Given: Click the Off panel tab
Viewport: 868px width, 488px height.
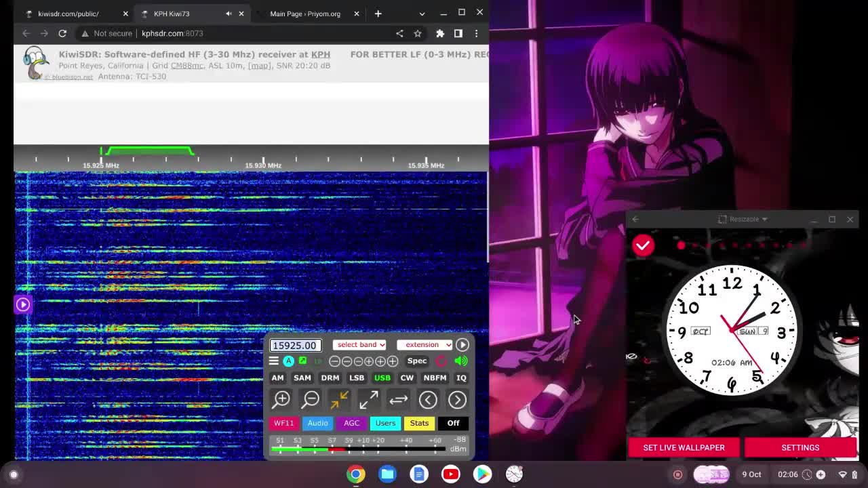Looking at the screenshot, I should point(453,423).
